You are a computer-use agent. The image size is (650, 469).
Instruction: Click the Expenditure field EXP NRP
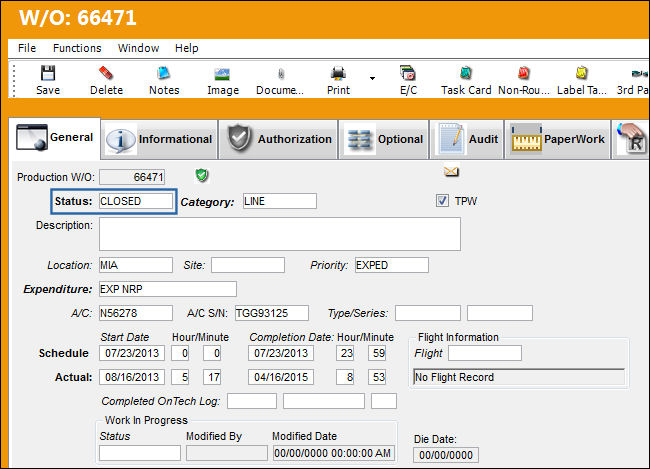168,289
